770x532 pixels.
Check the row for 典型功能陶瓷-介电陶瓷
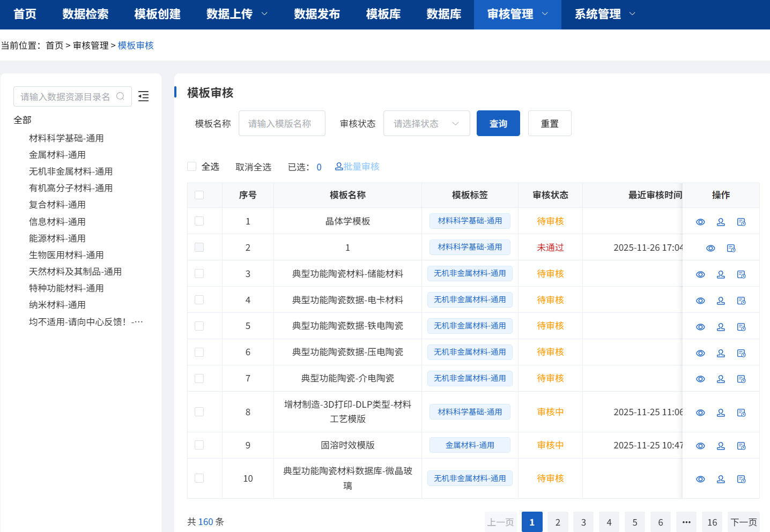point(199,378)
